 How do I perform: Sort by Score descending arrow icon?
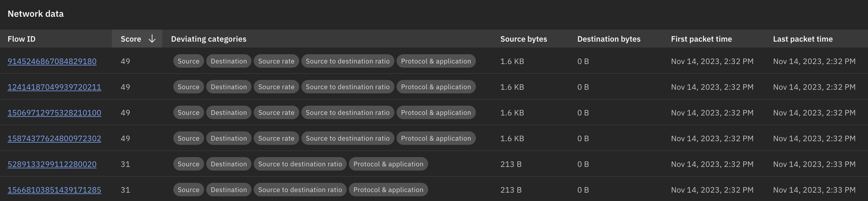[152, 39]
